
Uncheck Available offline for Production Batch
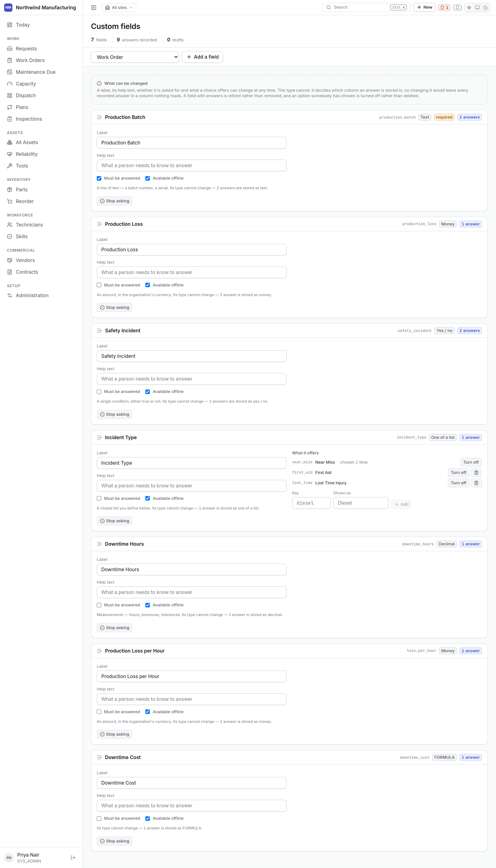click(x=147, y=178)
